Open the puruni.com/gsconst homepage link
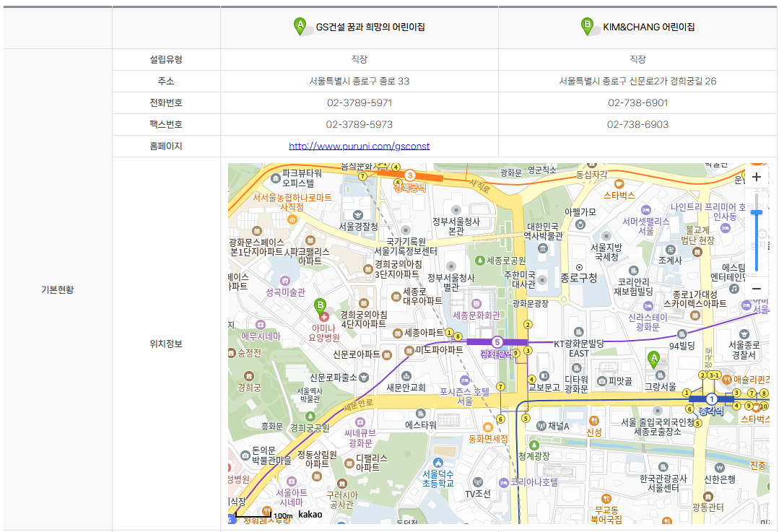Image resolution: width=784 pixels, height=532 pixels. point(359,146)
